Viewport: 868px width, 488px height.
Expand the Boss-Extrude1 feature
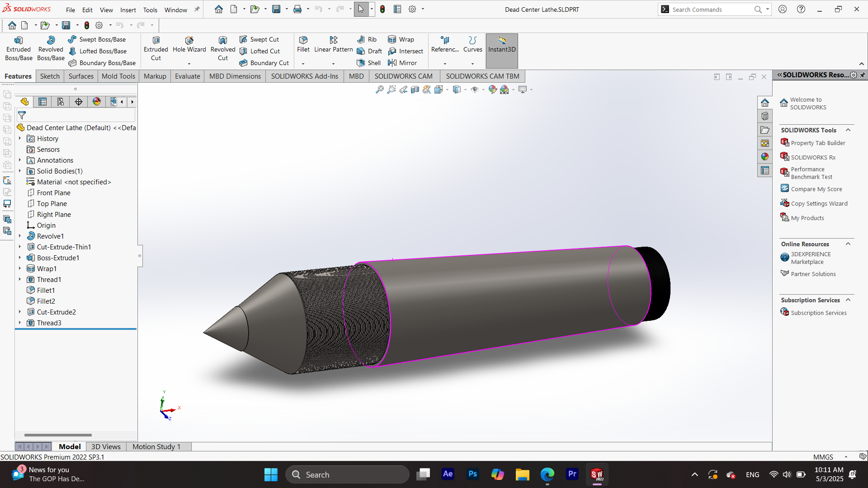click(x=20, y=258)
